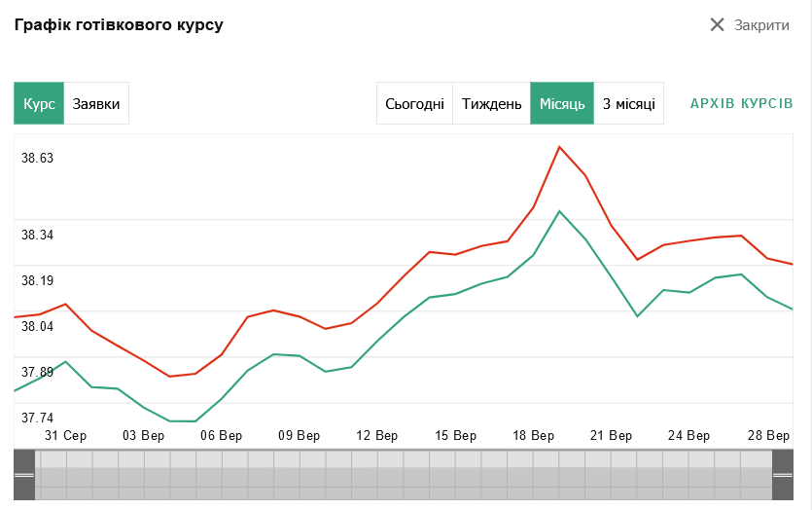
Task: Click the 21 Вер date axis label
Action: click(611, 435)
